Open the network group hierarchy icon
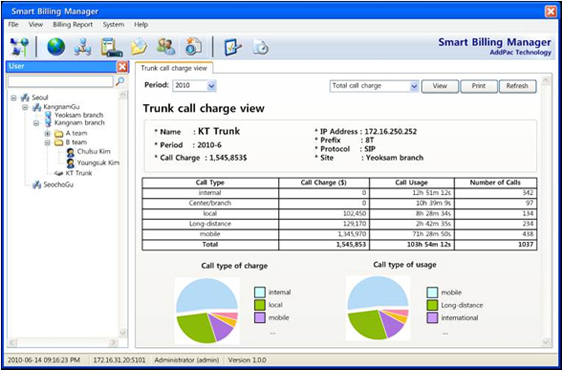The image size is (562, 370). tap(83, 47)
